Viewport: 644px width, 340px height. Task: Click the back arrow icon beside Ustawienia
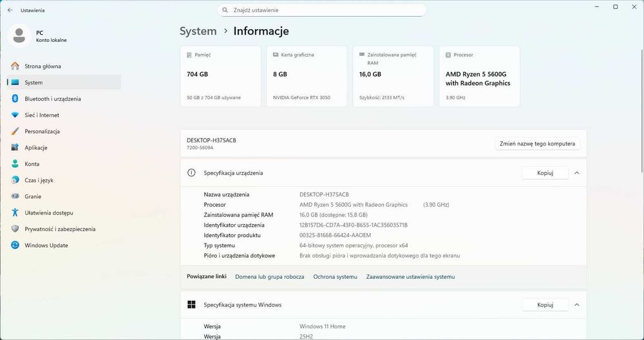10,10
